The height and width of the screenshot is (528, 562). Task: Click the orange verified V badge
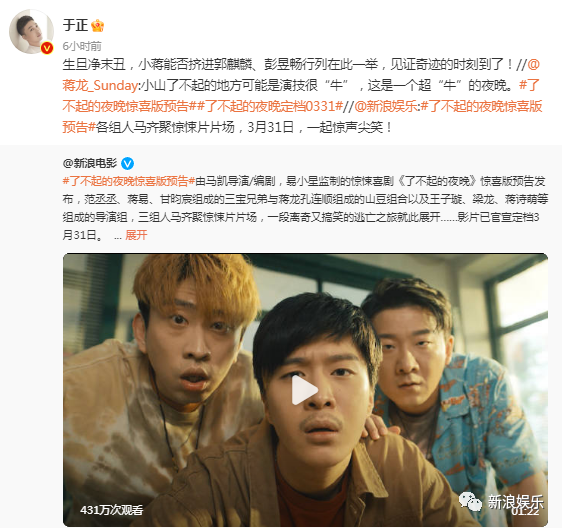click(x=47, y=48)
